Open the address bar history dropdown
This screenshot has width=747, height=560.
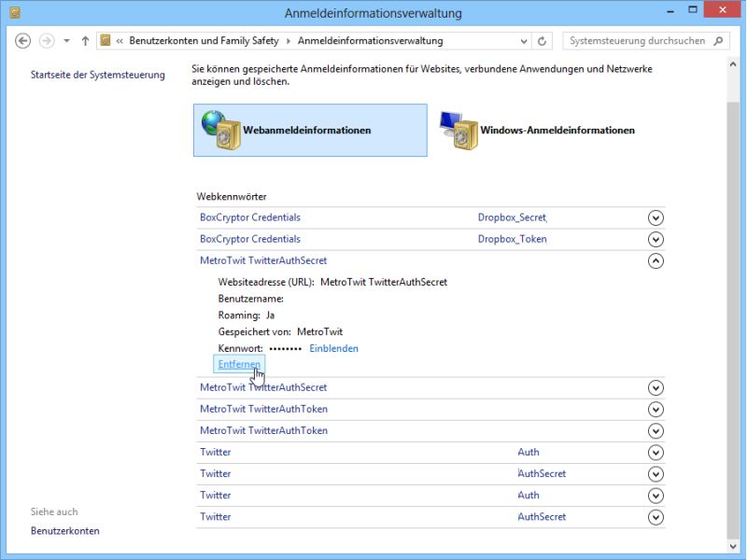coord(524,41)
